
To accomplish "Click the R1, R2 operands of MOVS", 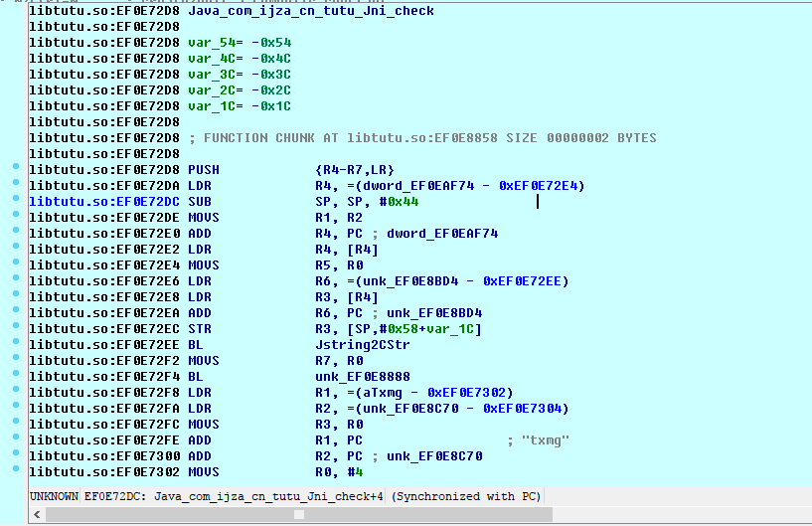I will [x=339, y=218].
